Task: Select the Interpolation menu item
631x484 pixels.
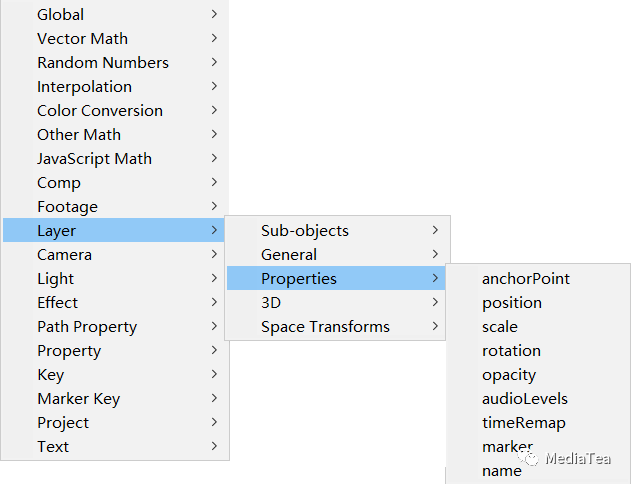Action: [x=84, y=87]
